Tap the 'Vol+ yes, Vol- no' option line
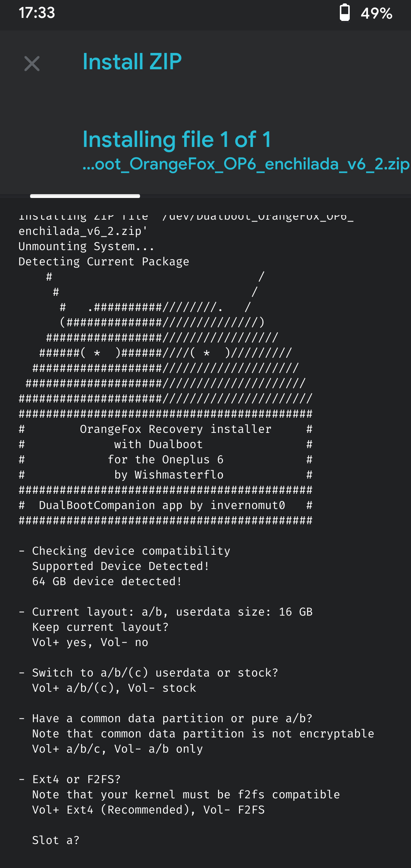Viewport: 411px width, 868px height. pyautogui.click(x=90, y=642)
